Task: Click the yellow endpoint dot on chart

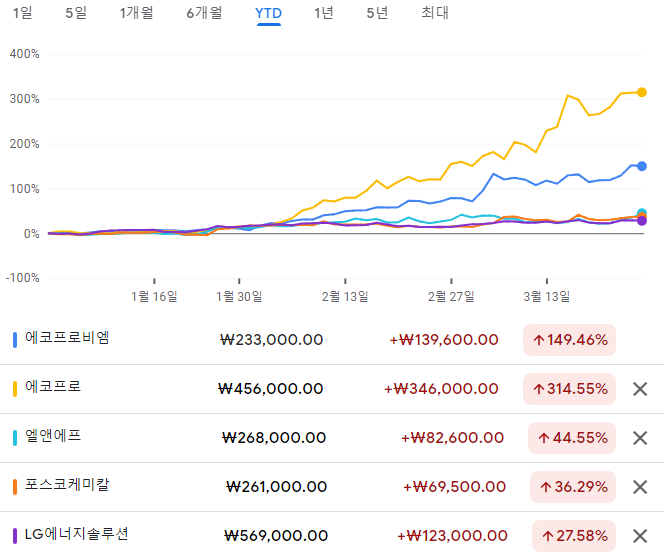Action: pos(642,92)
